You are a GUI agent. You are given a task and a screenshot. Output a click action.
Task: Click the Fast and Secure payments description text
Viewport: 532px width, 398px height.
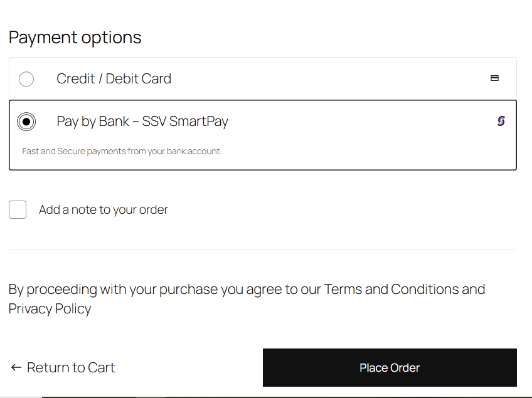[x=122, y=150]
